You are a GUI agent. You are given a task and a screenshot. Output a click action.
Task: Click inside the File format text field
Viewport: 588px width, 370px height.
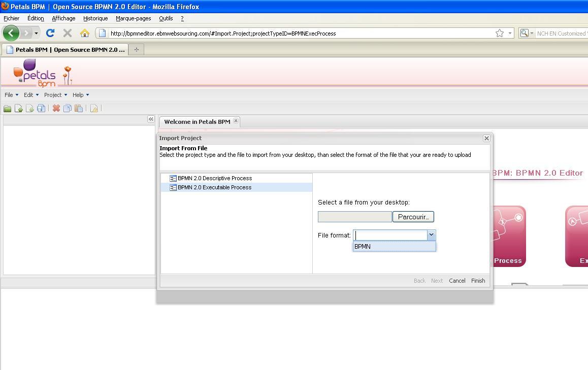390,235
